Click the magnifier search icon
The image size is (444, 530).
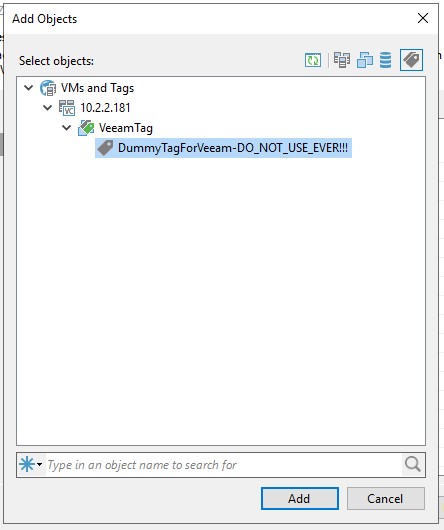tap(413, 464)
